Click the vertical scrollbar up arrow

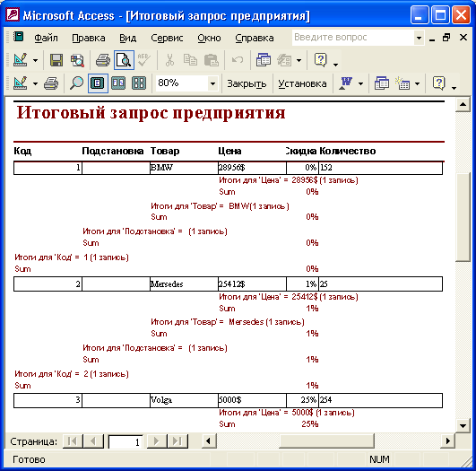click(x=463, y=105)
